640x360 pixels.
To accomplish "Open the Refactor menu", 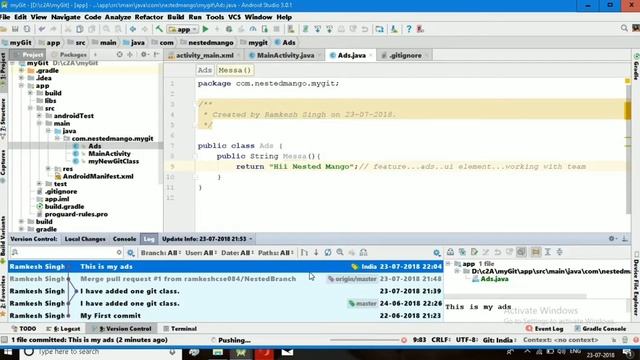I will click(149, 17).
